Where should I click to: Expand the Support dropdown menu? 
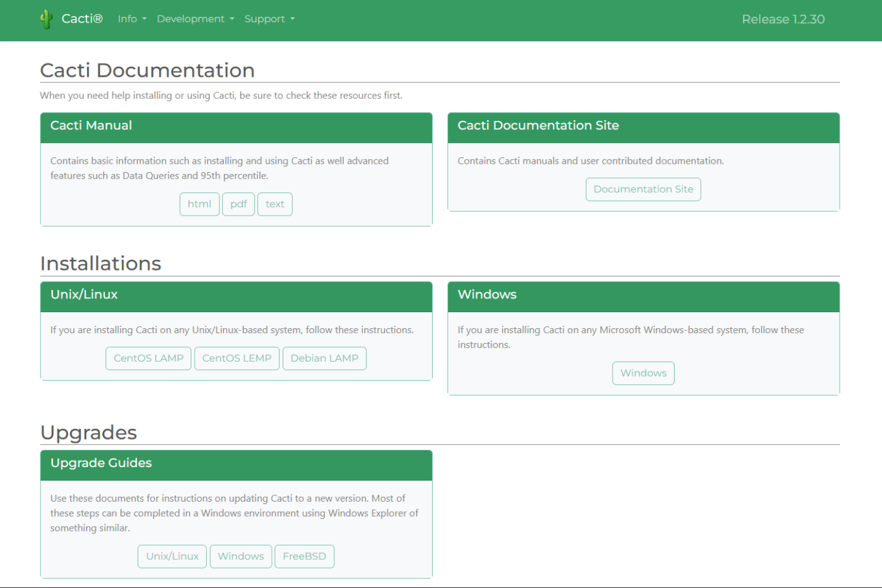(269, 19)
